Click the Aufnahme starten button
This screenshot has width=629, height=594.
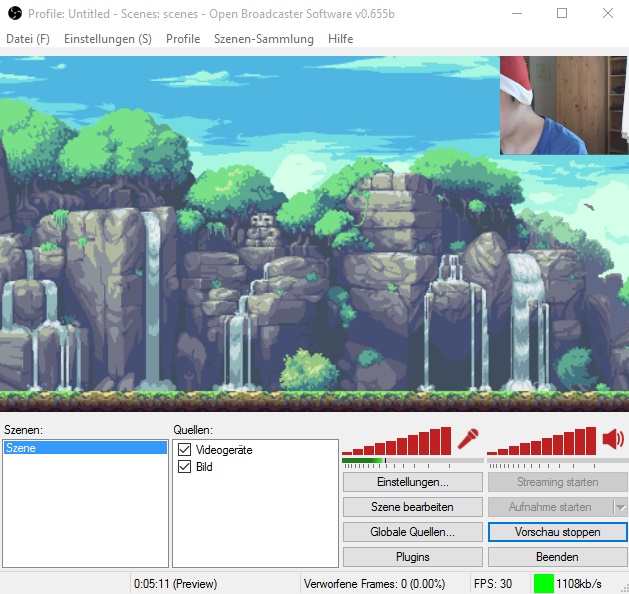coord(550,507)
